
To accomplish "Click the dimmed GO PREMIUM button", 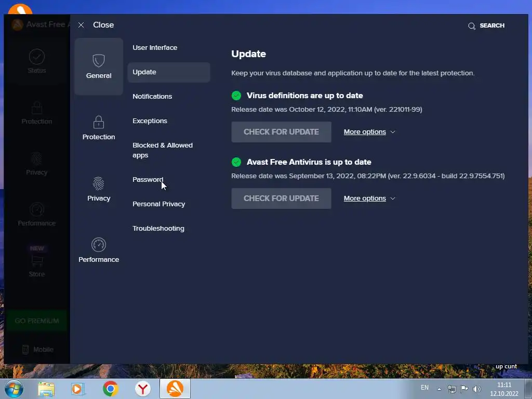I will click(37, 321).
